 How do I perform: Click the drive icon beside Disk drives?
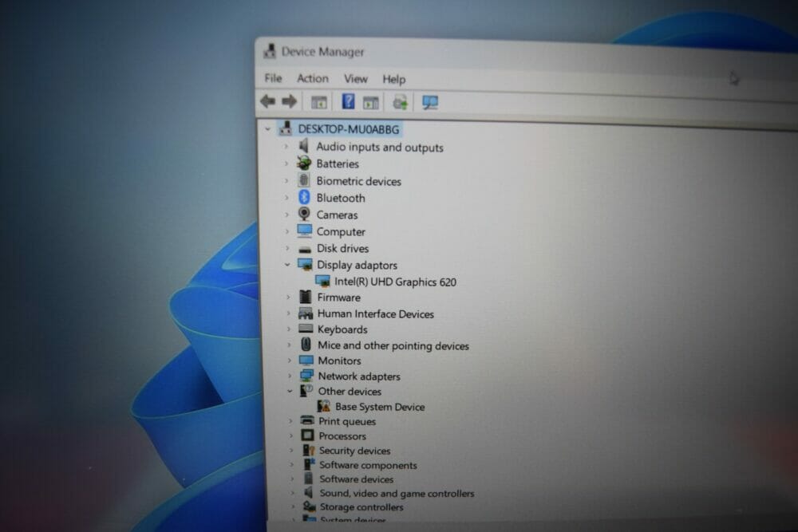(305, 249)
